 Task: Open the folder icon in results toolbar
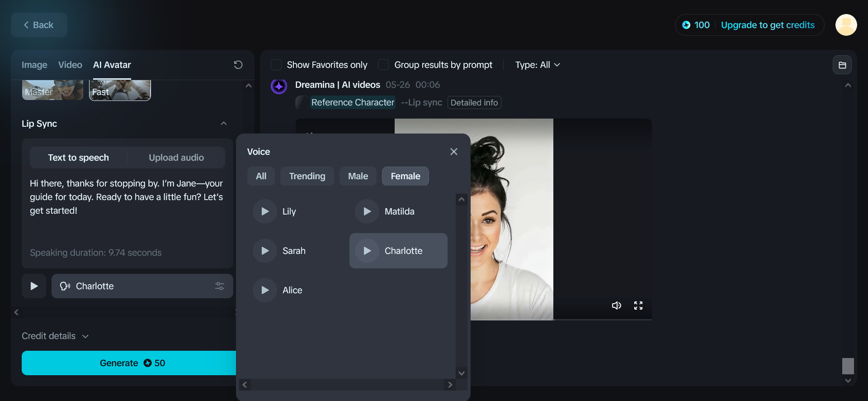click(842, 65)
